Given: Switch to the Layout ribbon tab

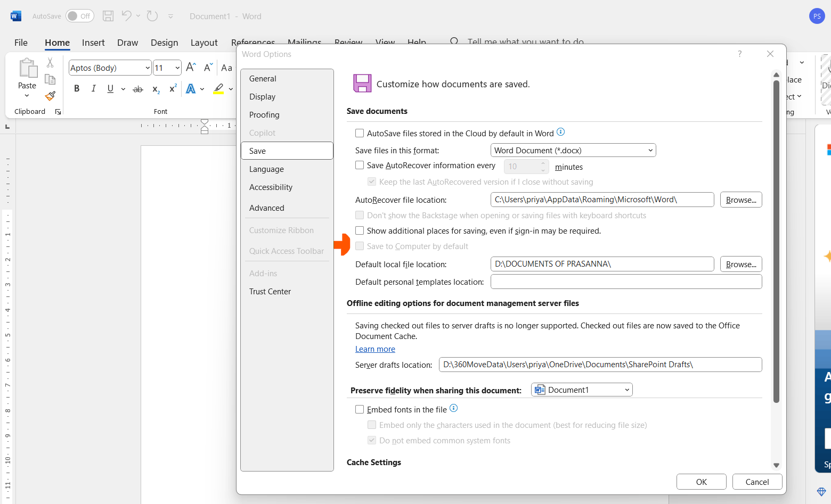Looking at the screenshot, I should pyautogui.click(x=204, y=43).
